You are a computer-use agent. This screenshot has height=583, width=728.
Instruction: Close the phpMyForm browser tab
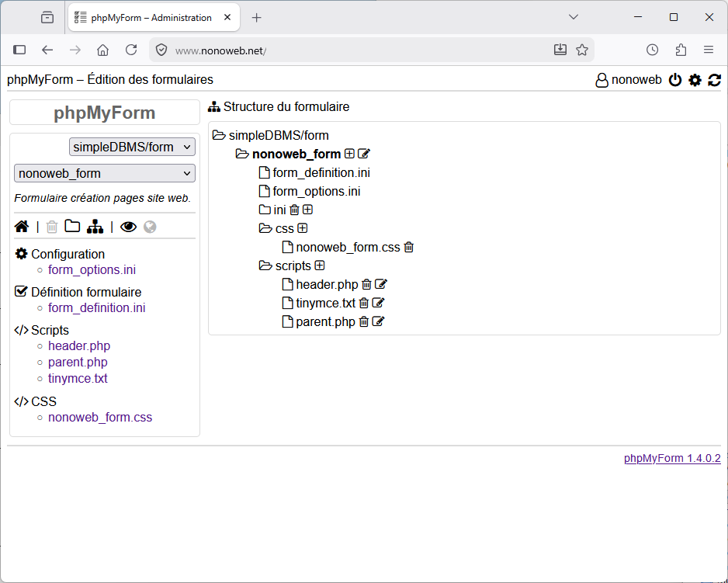tap(227, 18)
